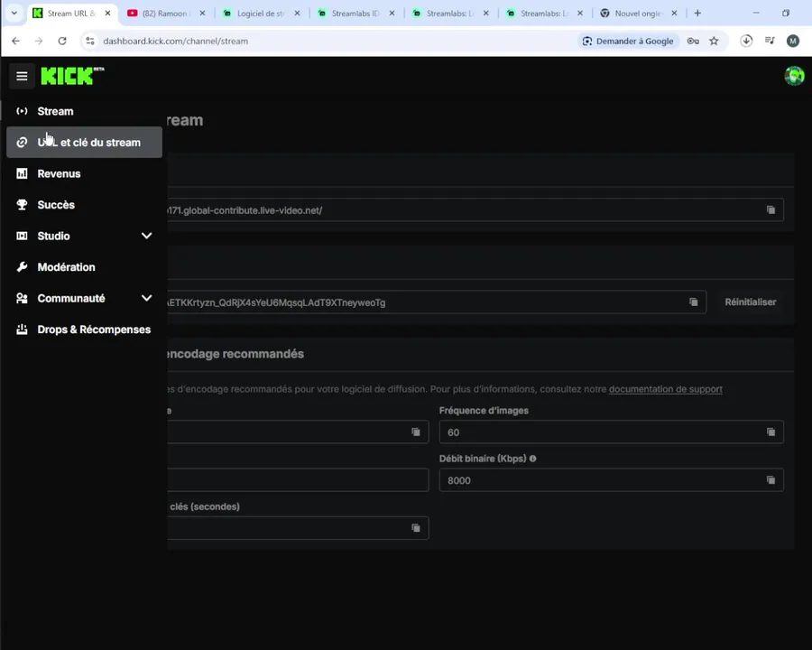This screenshot has width=812, height=650.
Task: Open the user avatar at top right of page
Action: pos(794,76)
